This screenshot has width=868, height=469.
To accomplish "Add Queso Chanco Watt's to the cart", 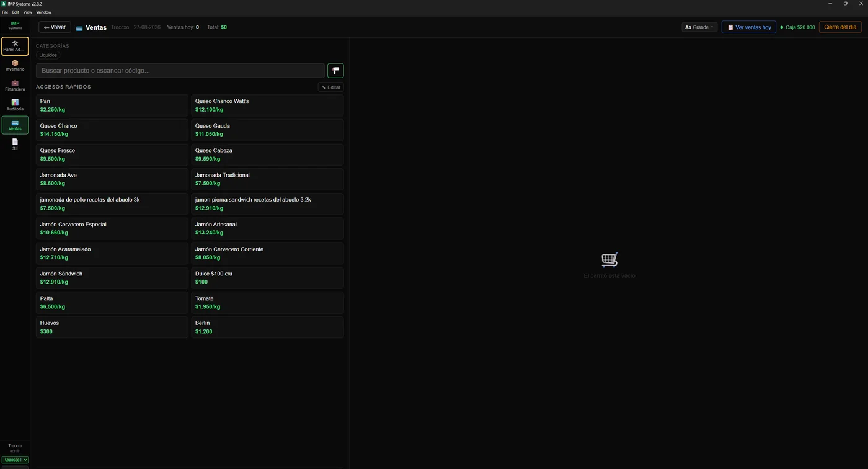I will [267, 105].
